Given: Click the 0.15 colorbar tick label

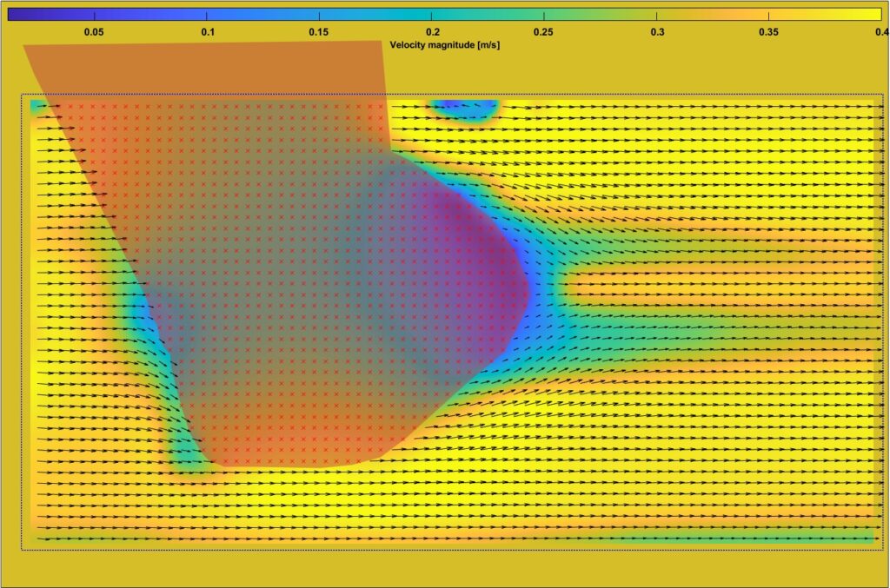Looking at the screenshot, I should 319,32.
